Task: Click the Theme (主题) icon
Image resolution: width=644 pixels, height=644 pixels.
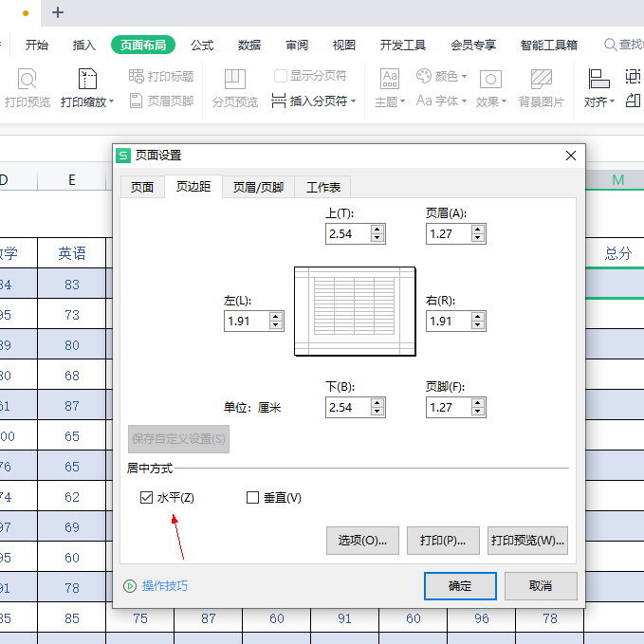Action: coord(390,79)
